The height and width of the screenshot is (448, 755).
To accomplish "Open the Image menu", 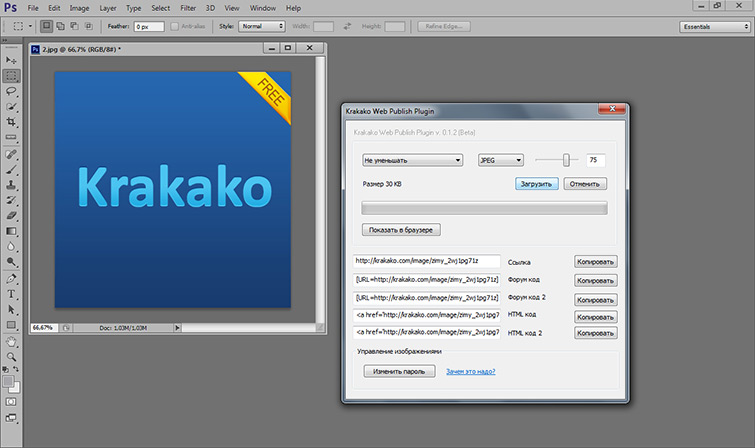I will pyautogui.click(x=79, y=8).
